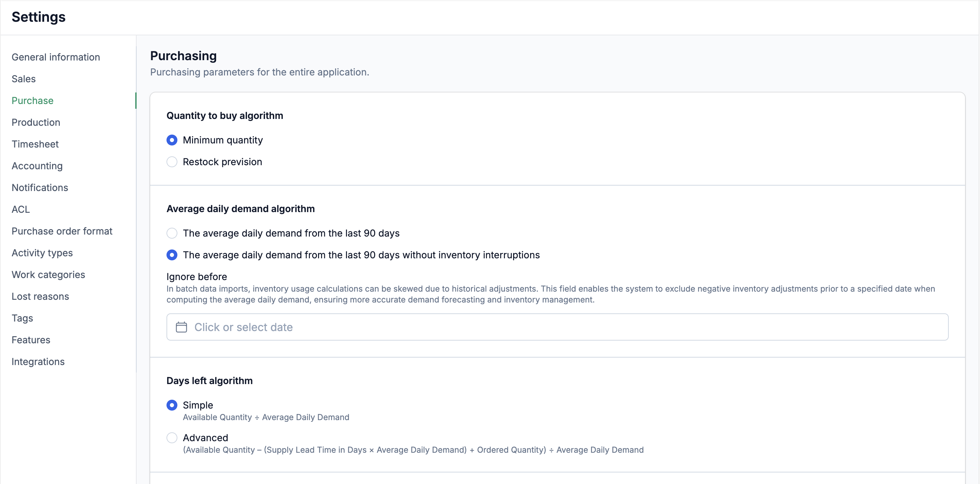The height and width of the screenshot is (484, 980).
Task: Click the Advanced formula description text
Action: (x=413, y=450)
